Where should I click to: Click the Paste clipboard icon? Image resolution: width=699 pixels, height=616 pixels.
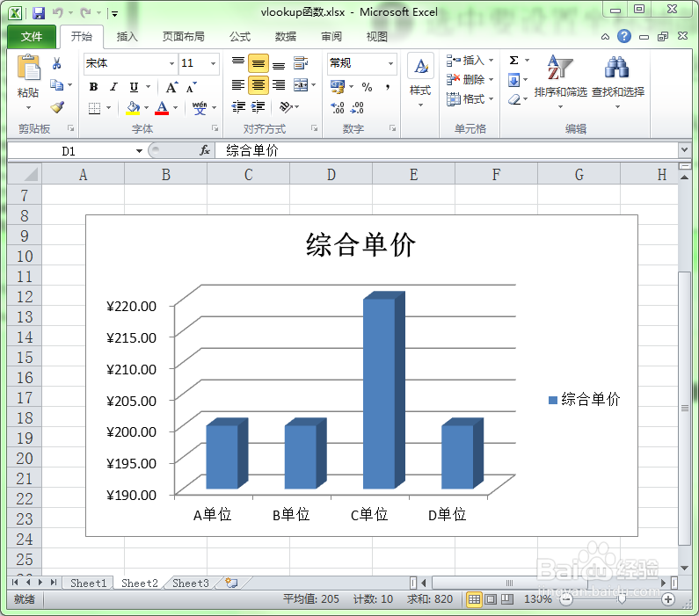(x=28, y=68)
